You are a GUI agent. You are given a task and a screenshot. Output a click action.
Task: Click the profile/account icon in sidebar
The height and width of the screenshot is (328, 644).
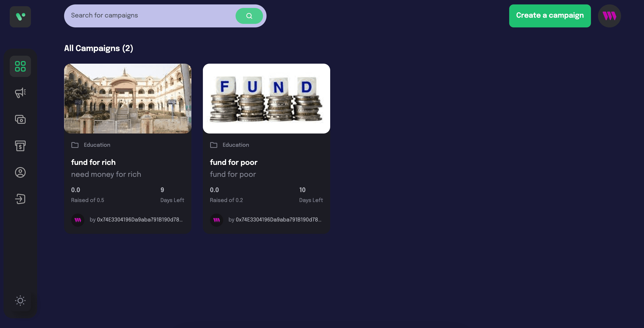click(x=20, y=172)
